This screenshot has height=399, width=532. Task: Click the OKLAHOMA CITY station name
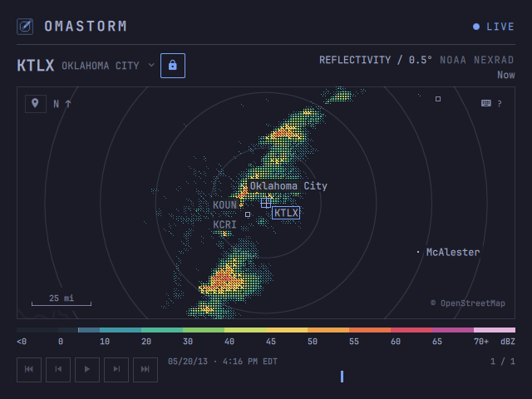click(x=101, y=66)
